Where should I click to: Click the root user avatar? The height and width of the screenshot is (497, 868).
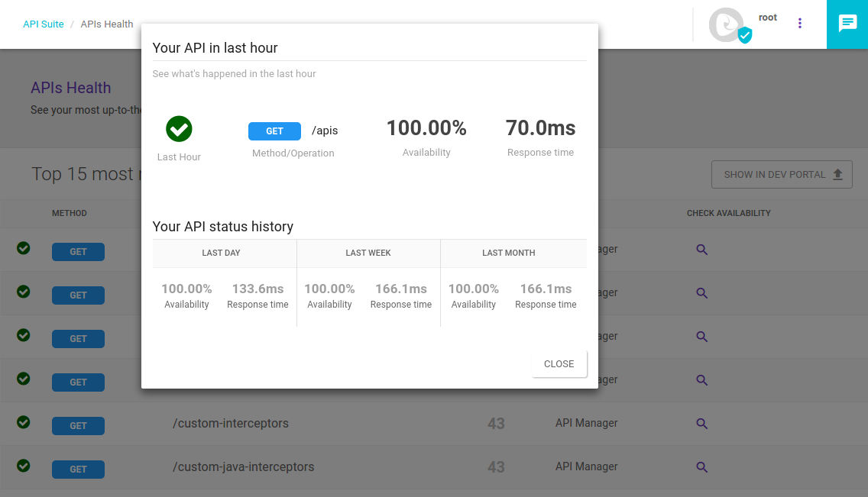[725, 24]
